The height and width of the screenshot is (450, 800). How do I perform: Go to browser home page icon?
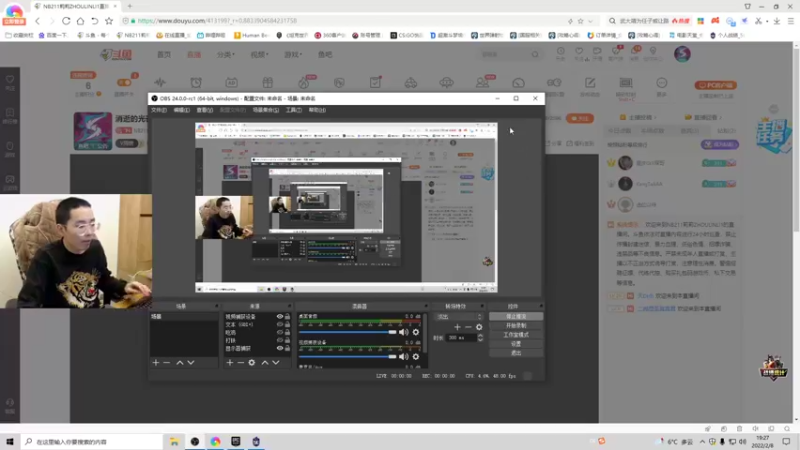pos(81,21)
